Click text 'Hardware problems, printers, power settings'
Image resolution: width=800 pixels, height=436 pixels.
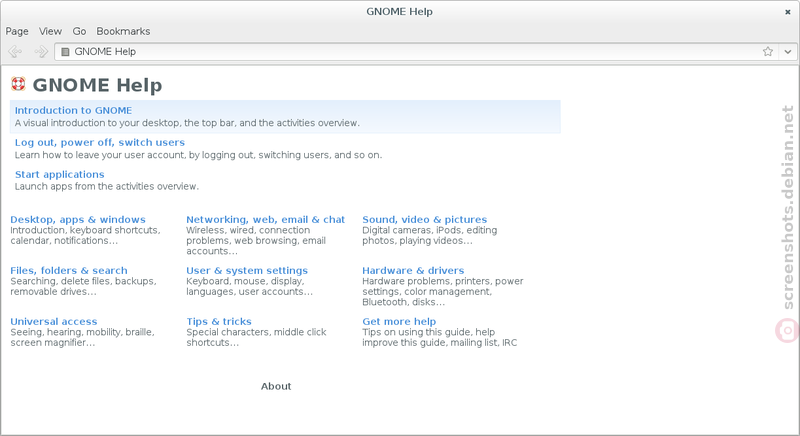(x=443, y=287)
